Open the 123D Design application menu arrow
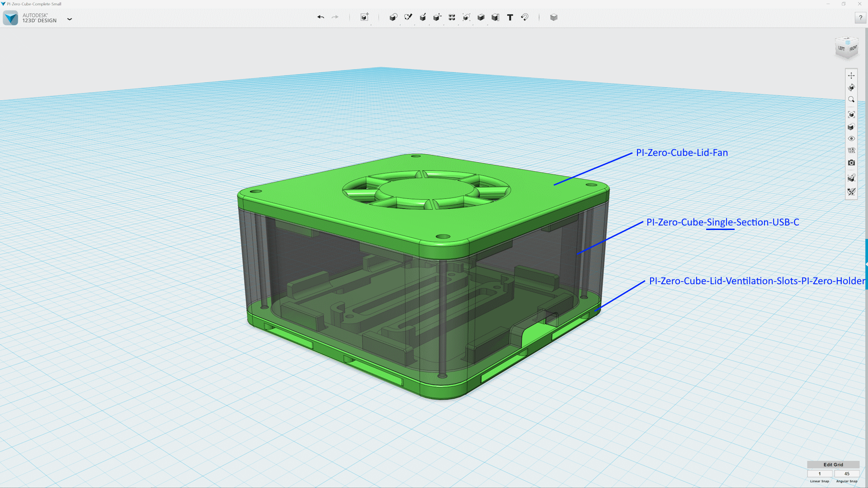868x488 pixels. (x=70, y=19)
